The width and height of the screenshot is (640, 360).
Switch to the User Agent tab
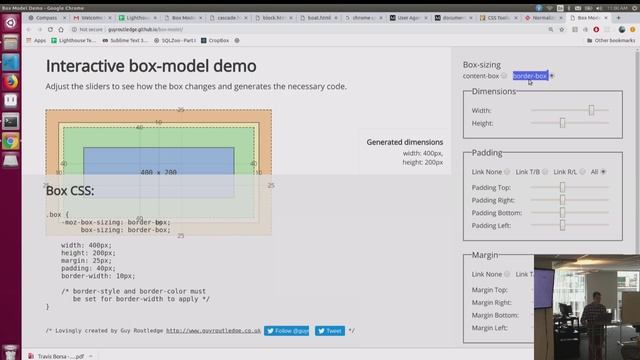[x=408, y=18]
